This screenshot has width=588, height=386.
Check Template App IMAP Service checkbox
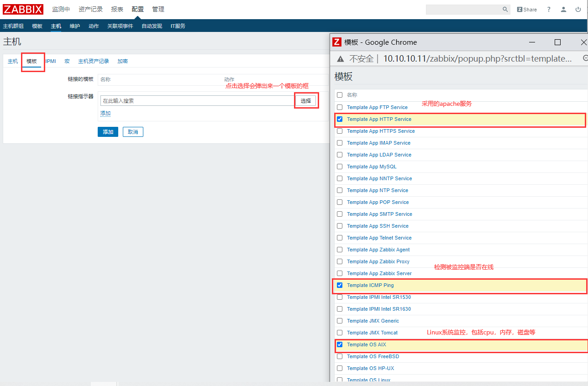click(339, 143)
